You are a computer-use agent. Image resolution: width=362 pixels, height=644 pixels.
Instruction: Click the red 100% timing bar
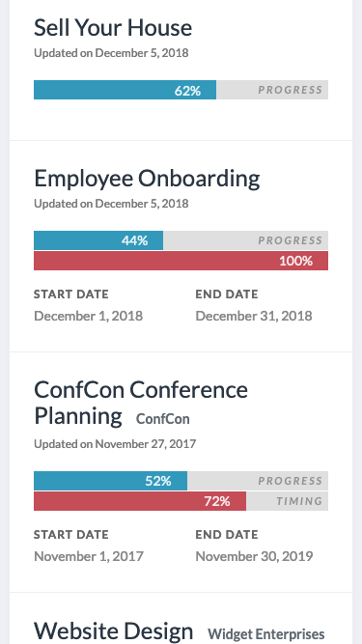(181, 261)
